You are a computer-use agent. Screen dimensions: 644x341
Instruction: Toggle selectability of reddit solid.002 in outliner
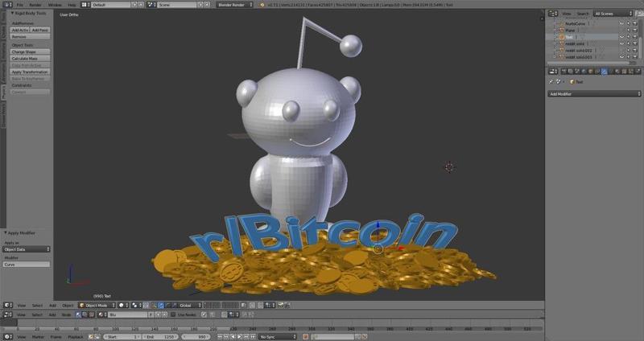629,50
